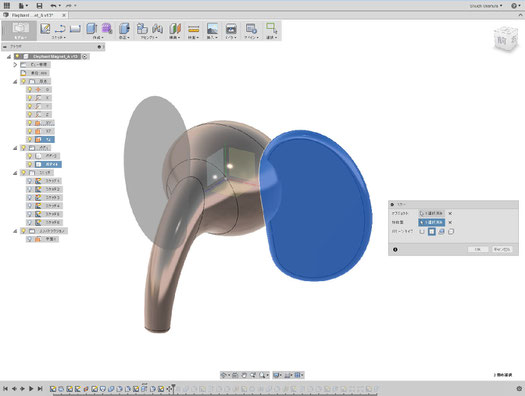Toggle the Bodies folder visibility bulb
This screenshot has width=525, height=396.
click(x=23, y=148)
